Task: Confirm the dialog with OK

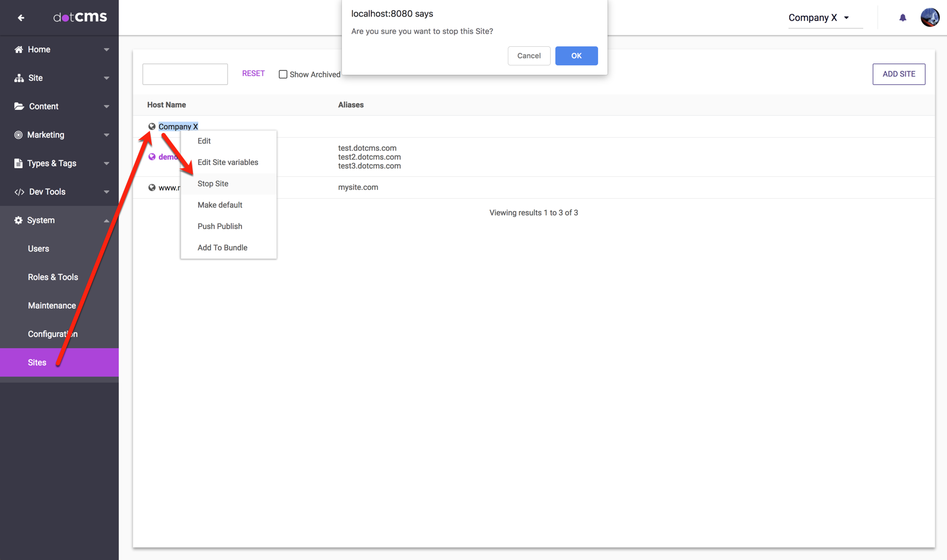Action: click(576, 56)
